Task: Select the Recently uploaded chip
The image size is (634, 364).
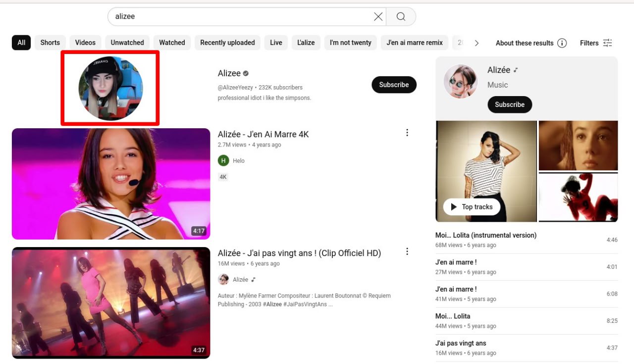Action: tap(227, 43)
